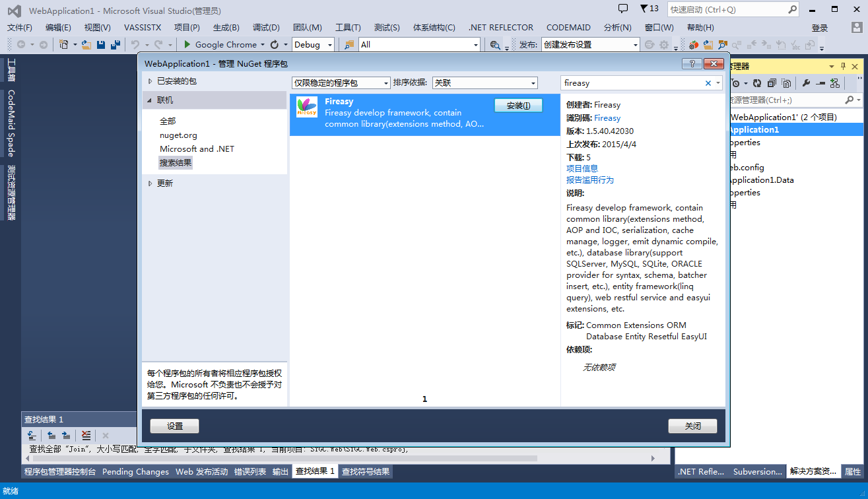This screenshot has width=868, height=499.
Task: Open the NuGet search history dropdown arrow
Action: pyautogui.click(x=718, y=83)
